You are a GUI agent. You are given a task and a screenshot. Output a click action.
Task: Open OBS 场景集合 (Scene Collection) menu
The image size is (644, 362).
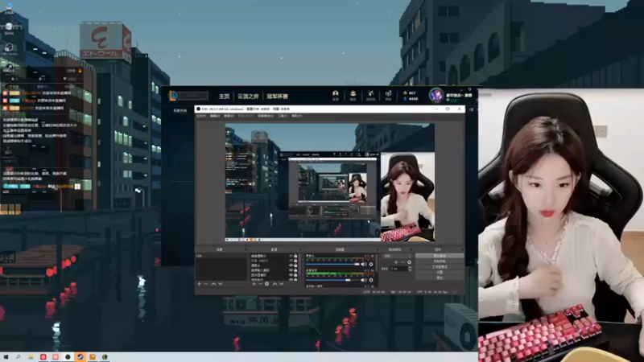(x=266, y=116)
